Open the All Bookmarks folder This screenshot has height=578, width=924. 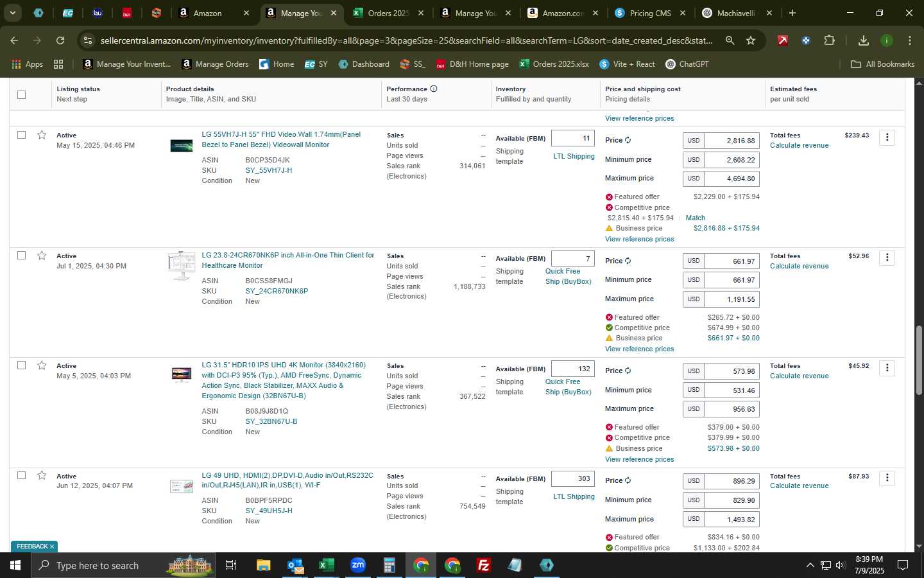tap(882, 64)
